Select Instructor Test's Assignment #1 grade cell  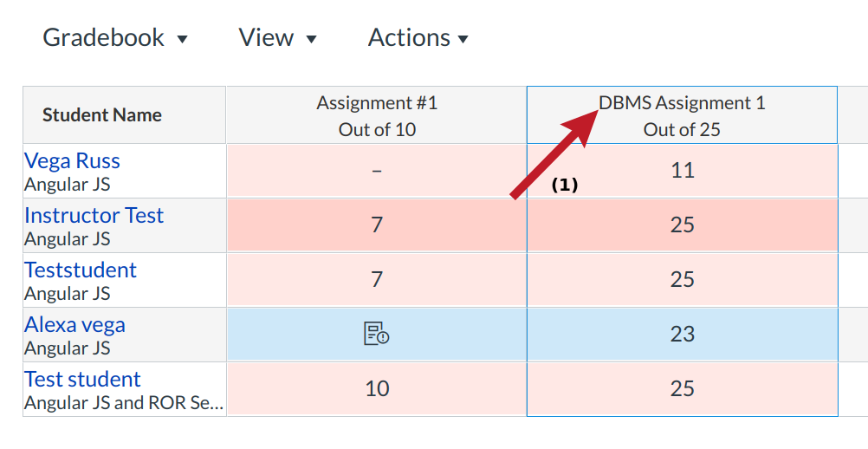click(x=377, y=224)
